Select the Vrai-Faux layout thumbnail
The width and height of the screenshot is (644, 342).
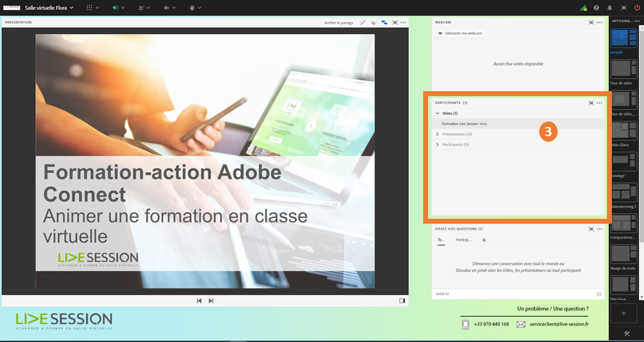point(624,285)
